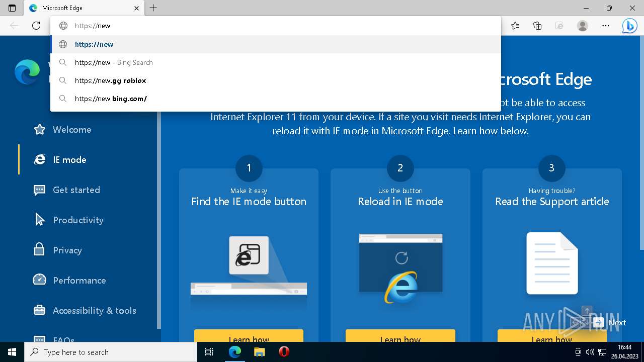Click Learn how under Find the IE mode button
The width and height of the screenshot is (644, 362).
(249, 336)
